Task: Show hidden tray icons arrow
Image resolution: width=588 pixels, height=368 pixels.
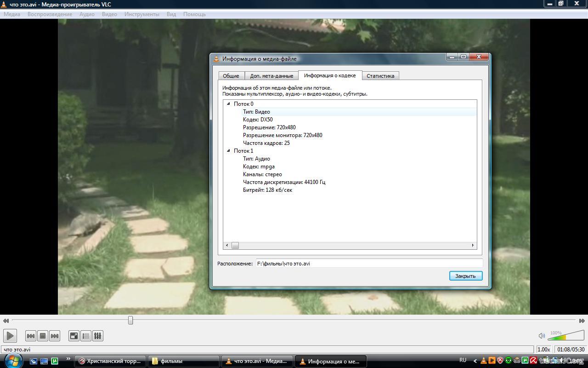Action: click(x=475, y=361)
